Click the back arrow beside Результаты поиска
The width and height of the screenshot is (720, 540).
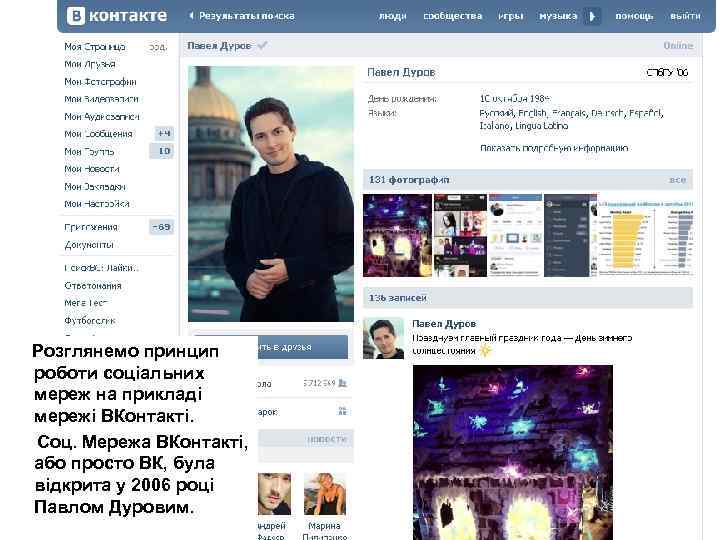(x=191, y=16)
